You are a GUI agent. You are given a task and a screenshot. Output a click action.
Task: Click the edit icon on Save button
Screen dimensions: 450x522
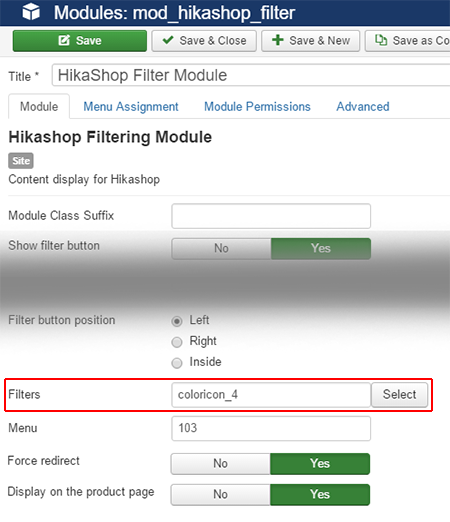coord(64,41)
